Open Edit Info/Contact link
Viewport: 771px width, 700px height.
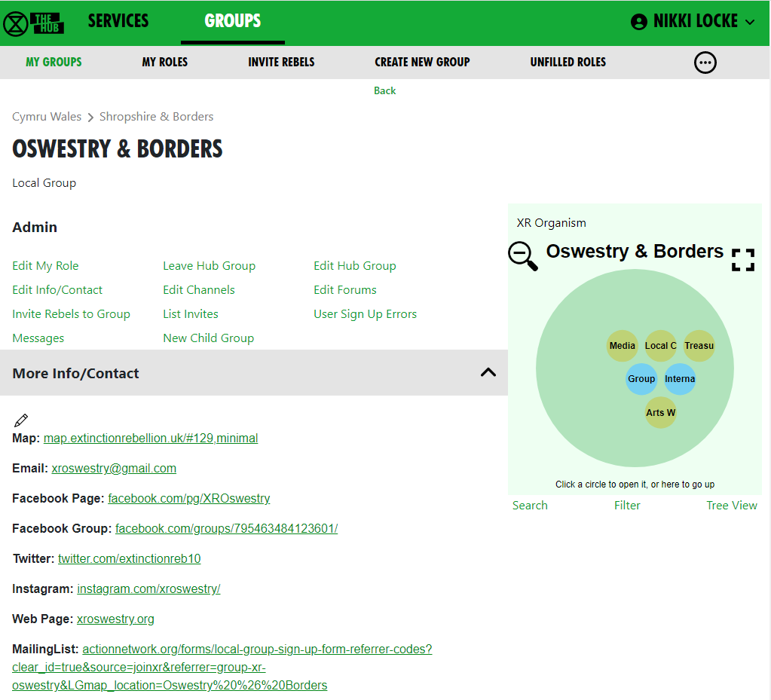pyautogui.click(x=57, y=290)
